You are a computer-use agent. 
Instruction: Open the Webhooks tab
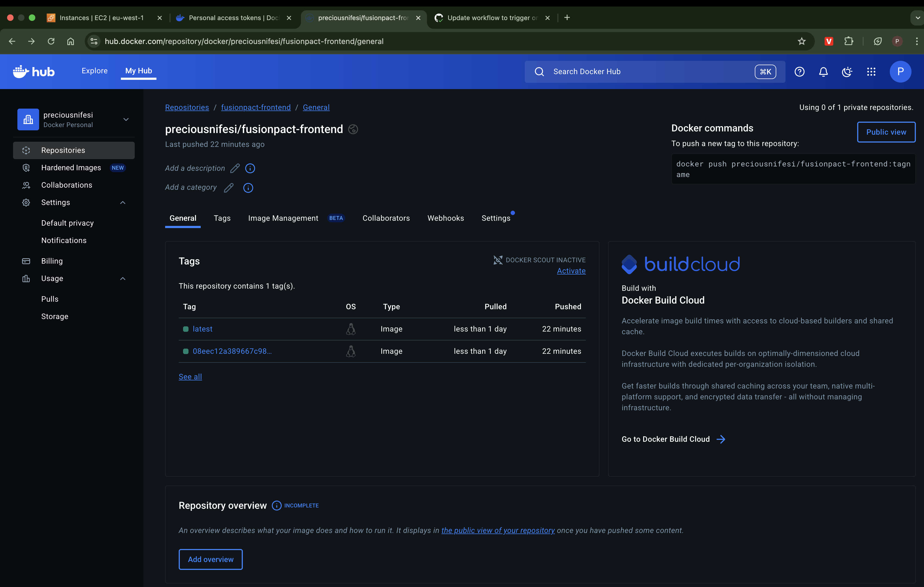(x=445, y=218)
